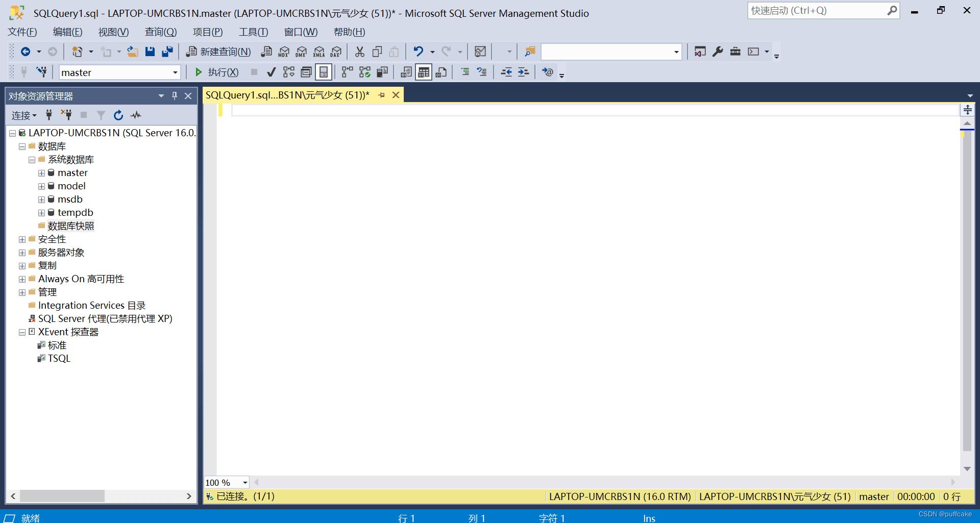Click the Undo arrow icon
This screenshot has height=523, width=980.
418,52
